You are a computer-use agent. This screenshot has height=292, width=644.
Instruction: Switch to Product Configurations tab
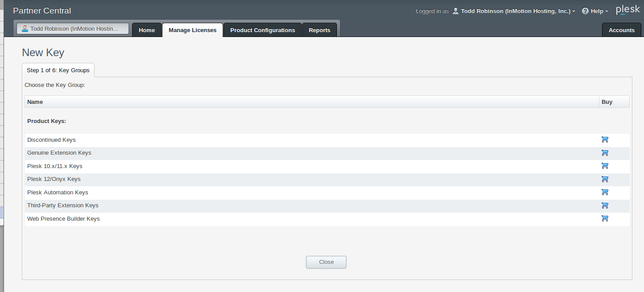[x=262, y=30]
